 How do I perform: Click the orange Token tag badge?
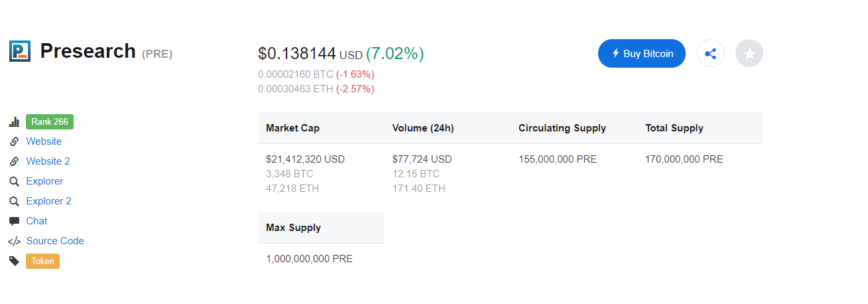[42, 261]
